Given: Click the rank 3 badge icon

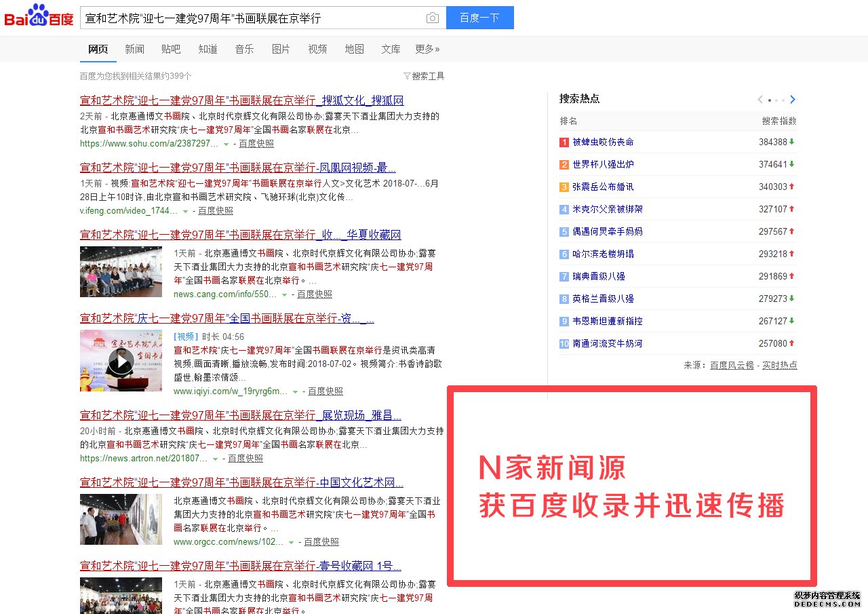Looking at the screenshot, I should tap(564, 187).
